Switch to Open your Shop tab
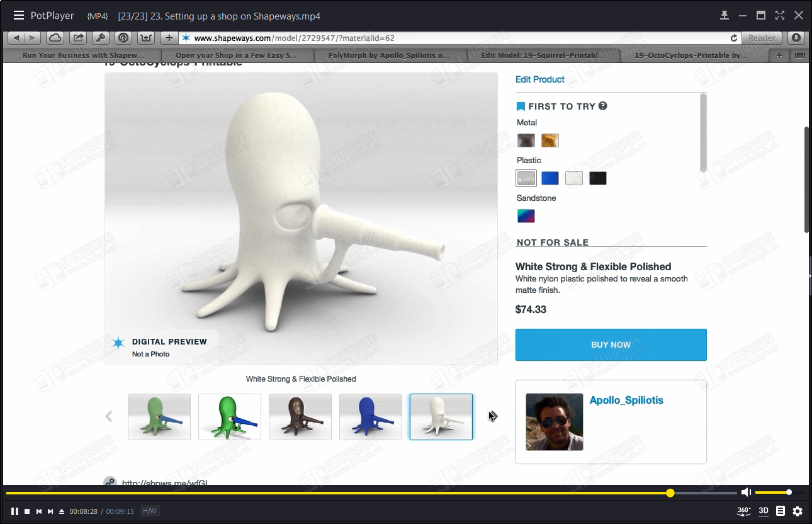Screen dimensions: 812x524 [x=236, y=55]
